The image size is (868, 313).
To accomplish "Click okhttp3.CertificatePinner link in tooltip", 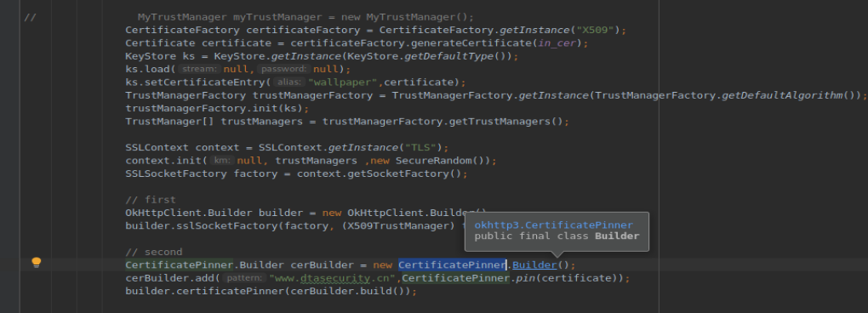I will (554, 225).
